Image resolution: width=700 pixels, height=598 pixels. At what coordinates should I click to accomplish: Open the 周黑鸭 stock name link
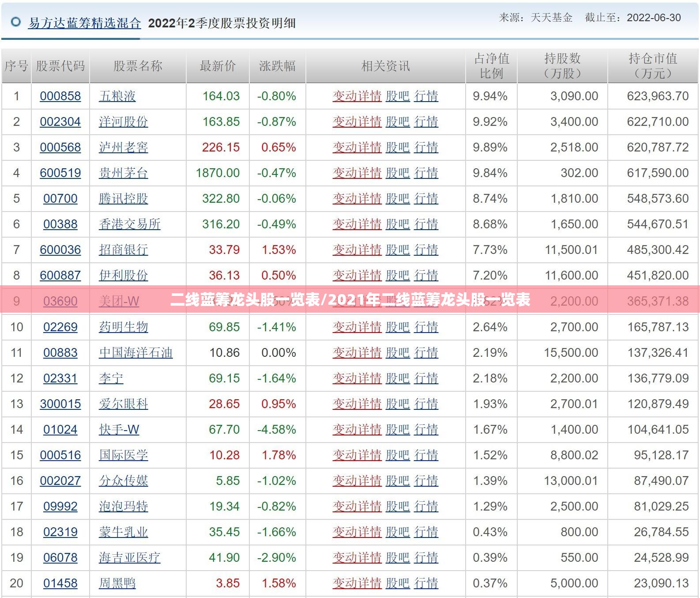click(x=117, y=583)
